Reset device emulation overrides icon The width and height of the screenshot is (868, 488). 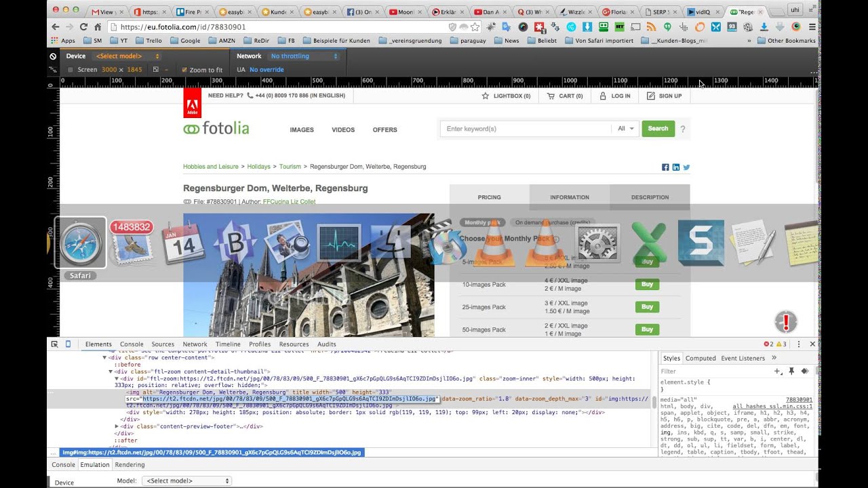click(53, 56)
